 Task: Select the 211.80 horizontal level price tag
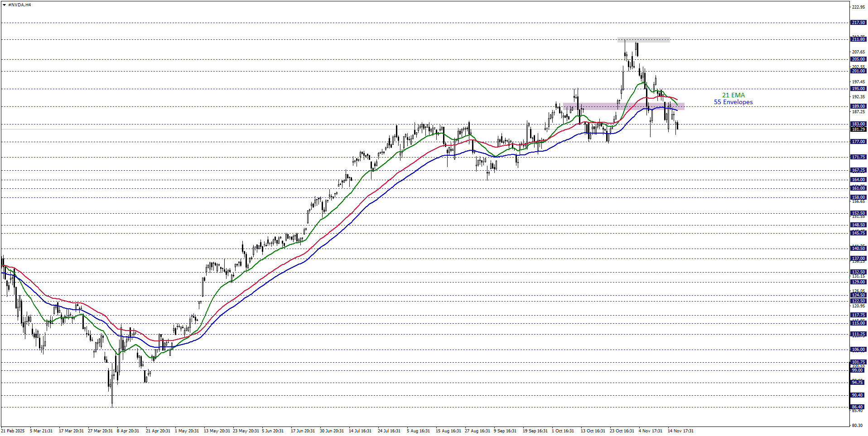[858, 39]
